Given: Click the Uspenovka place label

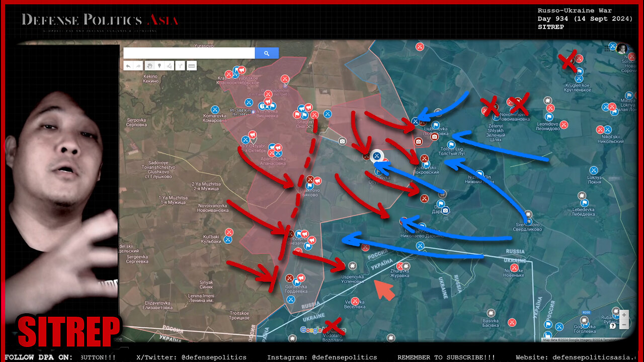Looking at the screenshot, I should 352,279.
